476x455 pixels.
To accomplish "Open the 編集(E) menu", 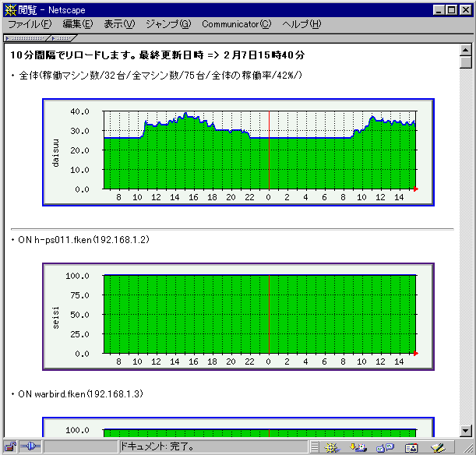I will (78, 24).
